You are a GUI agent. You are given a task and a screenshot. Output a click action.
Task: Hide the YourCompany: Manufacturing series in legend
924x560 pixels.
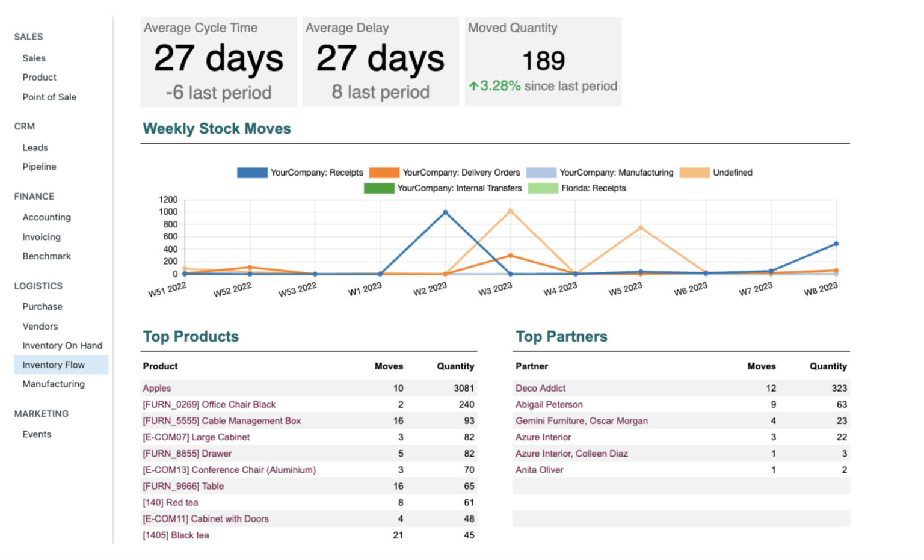pos(541,173)
